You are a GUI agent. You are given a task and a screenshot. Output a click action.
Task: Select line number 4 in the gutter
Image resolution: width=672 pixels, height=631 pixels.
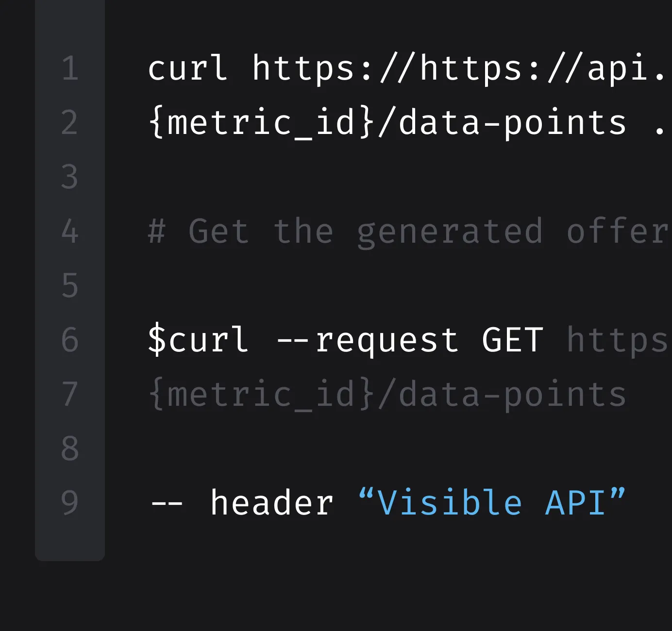(x=70, y=232)
